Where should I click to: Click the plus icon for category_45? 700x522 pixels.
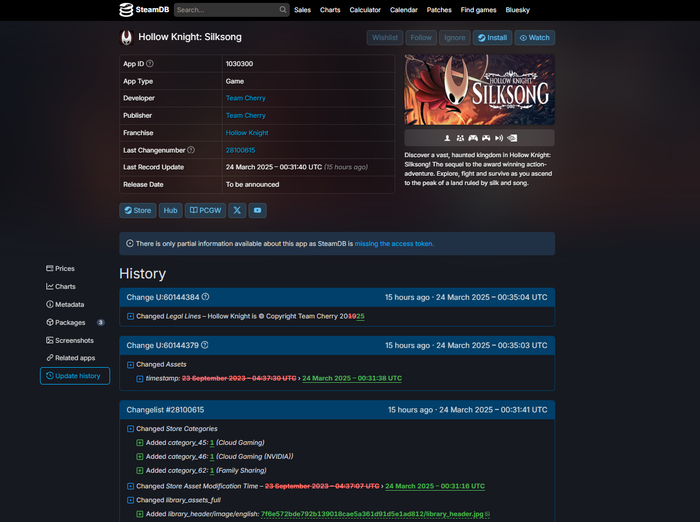tap(140, 443)
